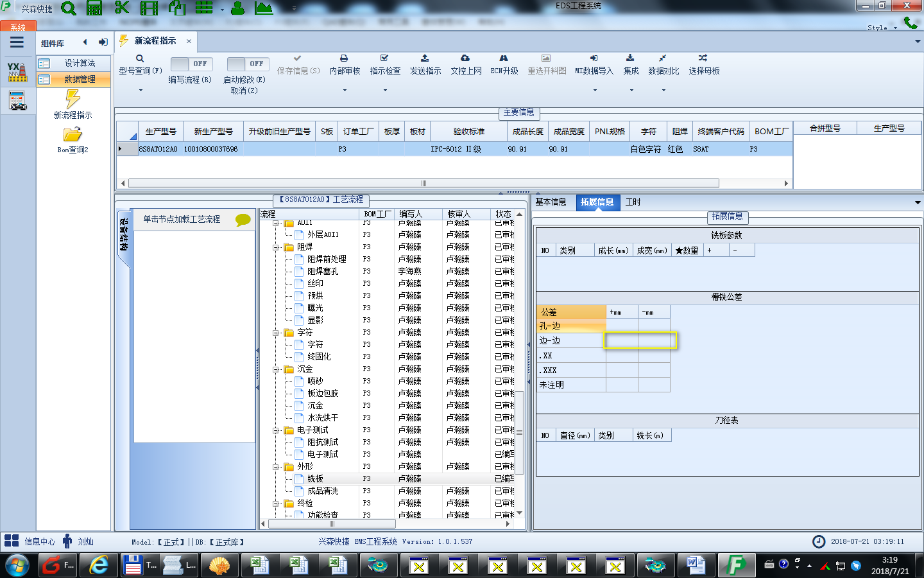Collapse the 沉金 tree folder
This screenshot has width=924, height=578.
277,369
